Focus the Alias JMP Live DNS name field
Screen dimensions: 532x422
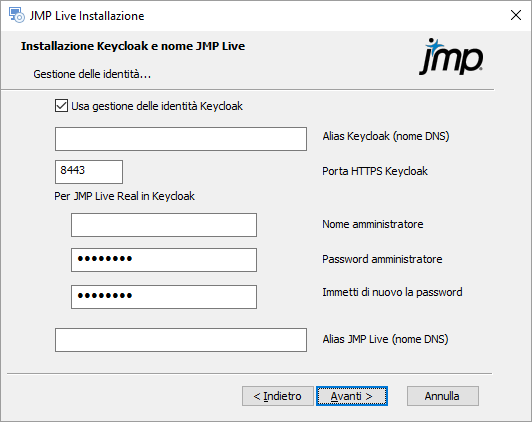tap(181, 340)
